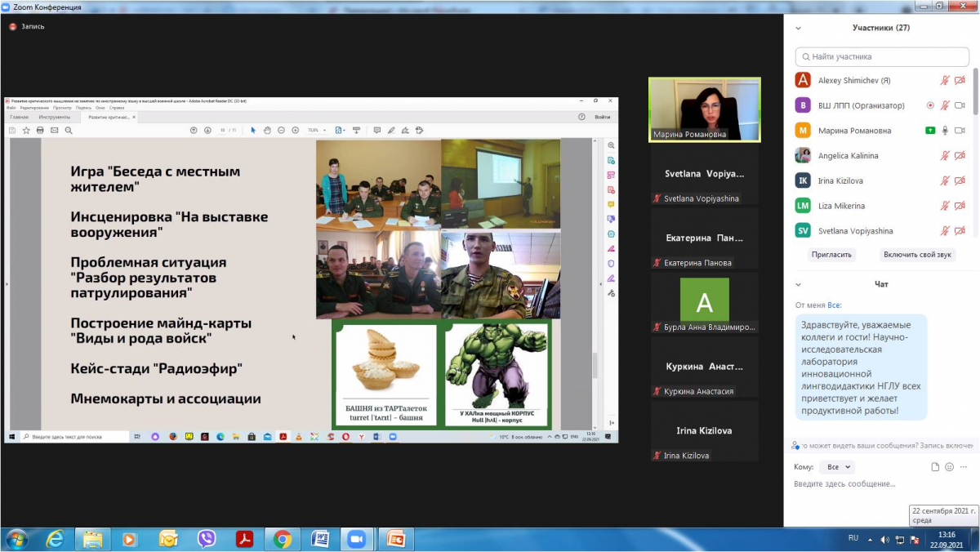Open chat more options ellipsis

point(962,467)
